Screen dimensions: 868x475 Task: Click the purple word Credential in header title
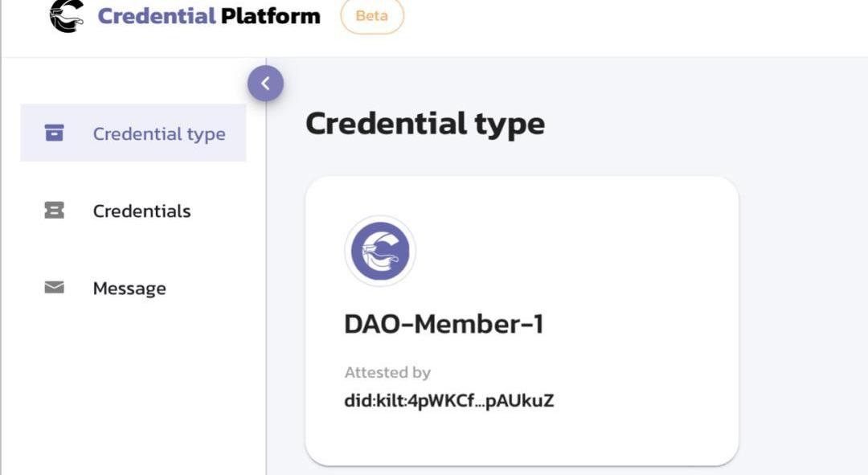157,16
